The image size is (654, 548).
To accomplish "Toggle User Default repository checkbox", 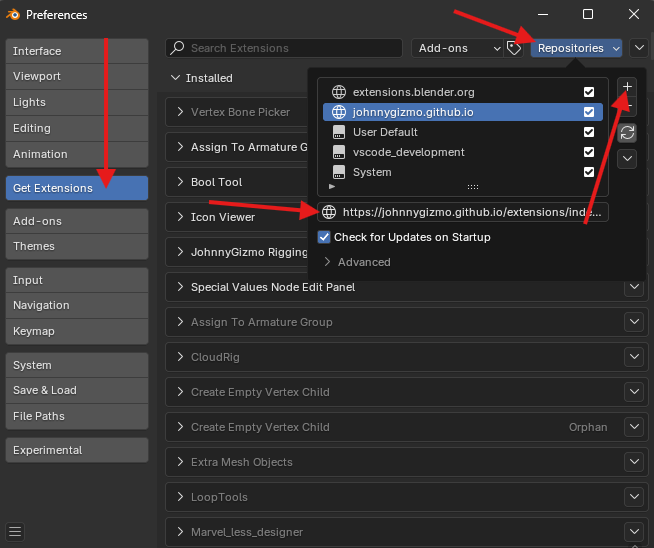I will pyautogui.click(x=589, y=132).
